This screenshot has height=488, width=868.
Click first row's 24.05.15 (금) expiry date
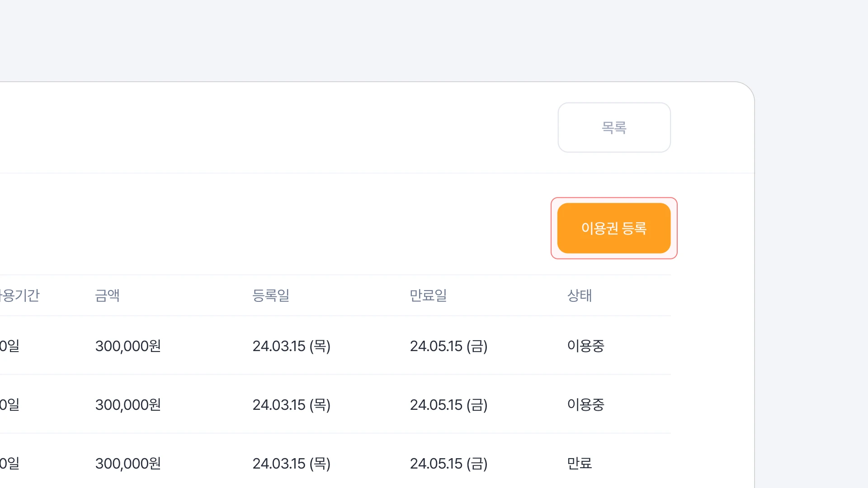pyautogui.click(x=449, y=346)
